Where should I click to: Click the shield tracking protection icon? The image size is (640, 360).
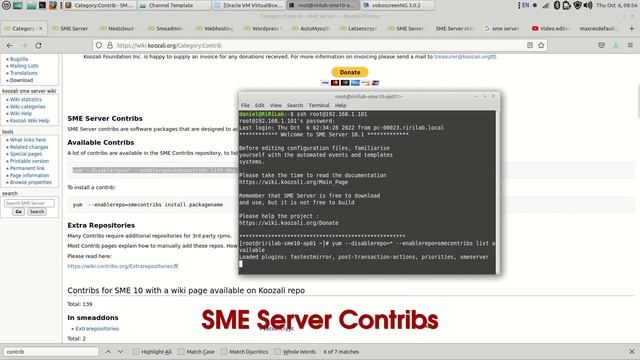(99, 45)
